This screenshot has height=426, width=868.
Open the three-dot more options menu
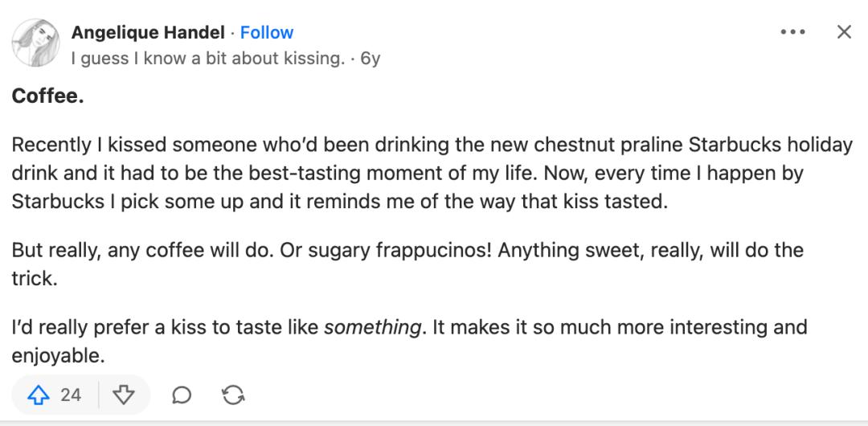tap(792, 32)
